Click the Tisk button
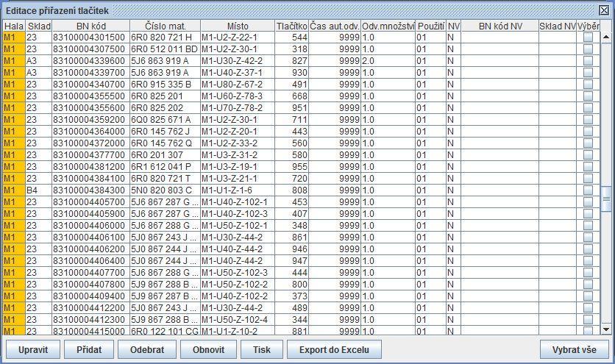This screenshot has width=615, height=364. click(262, 349)
